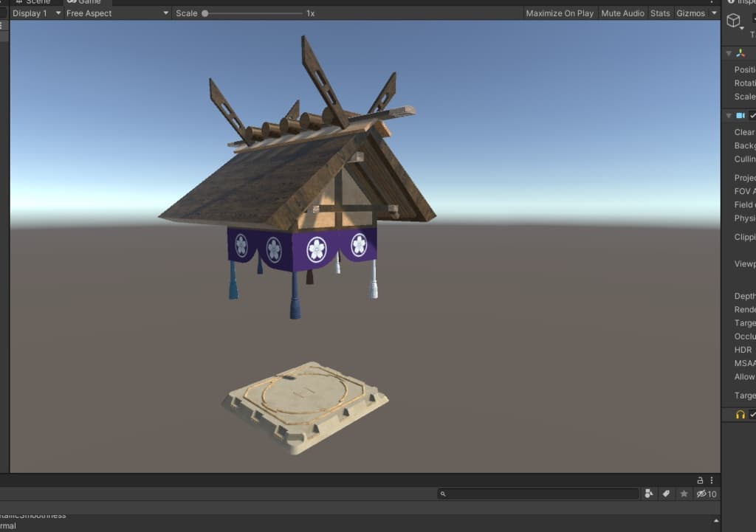Click the 'HDR' label in the Inspector

(x=743, y=350)
